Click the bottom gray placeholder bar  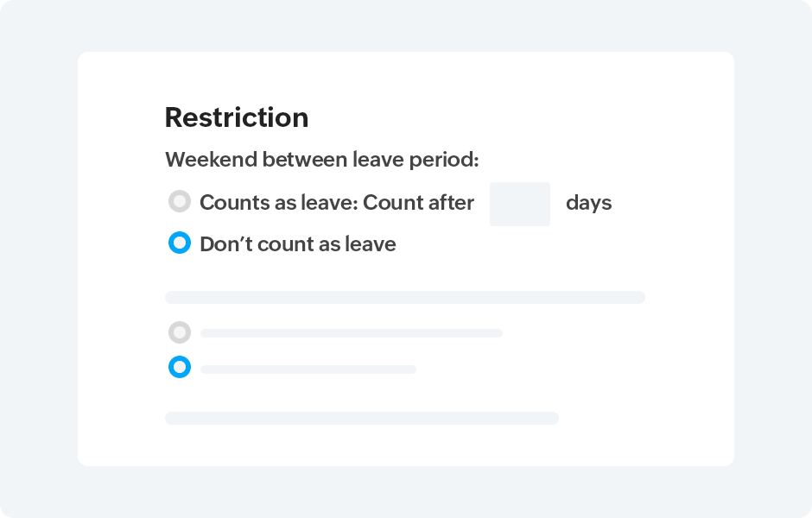coord(361,419)
